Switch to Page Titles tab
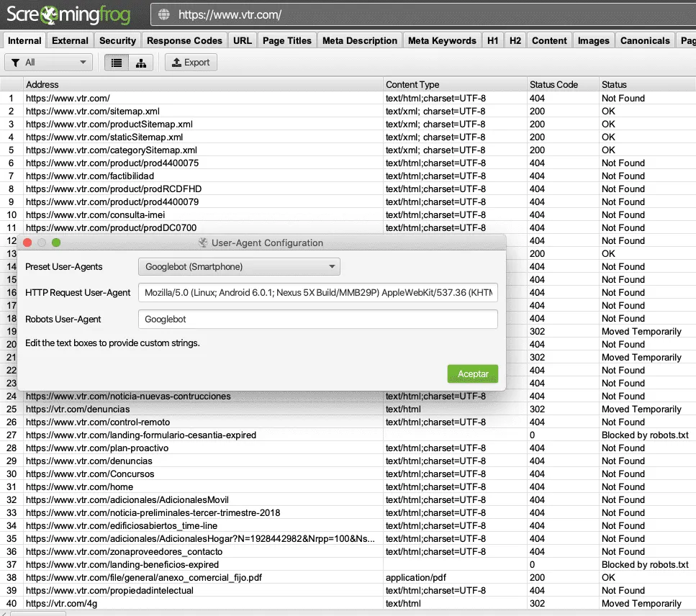Viewport: 696px width, 616px height. [287, 40]
